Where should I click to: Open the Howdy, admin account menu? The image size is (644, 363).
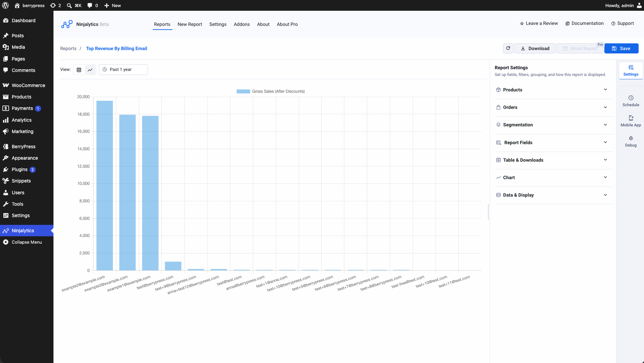click(623, 5)
